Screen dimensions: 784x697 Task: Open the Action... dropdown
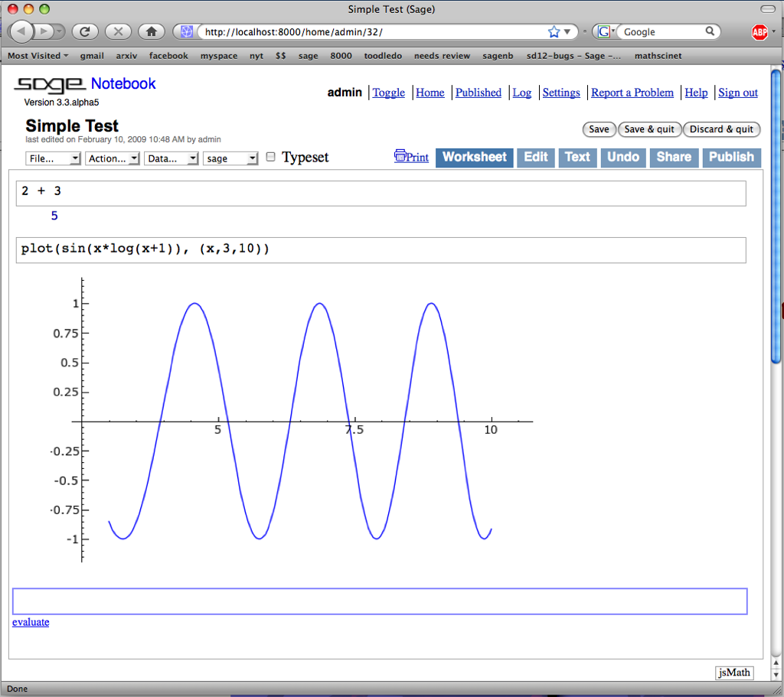(112, 158)
